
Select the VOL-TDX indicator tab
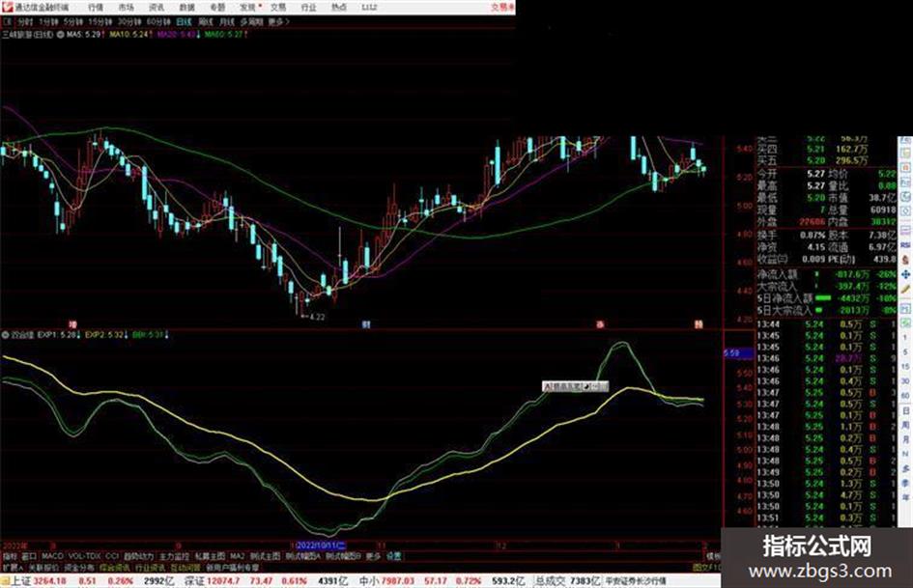[85, 556]
